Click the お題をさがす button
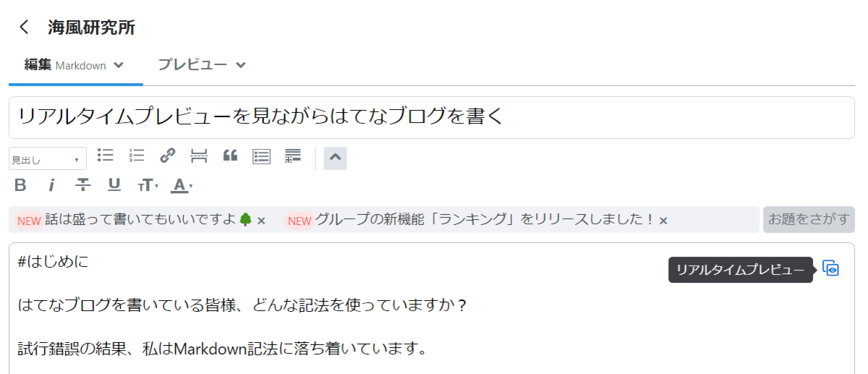The image size is (868, 374). tap(809, 219)
